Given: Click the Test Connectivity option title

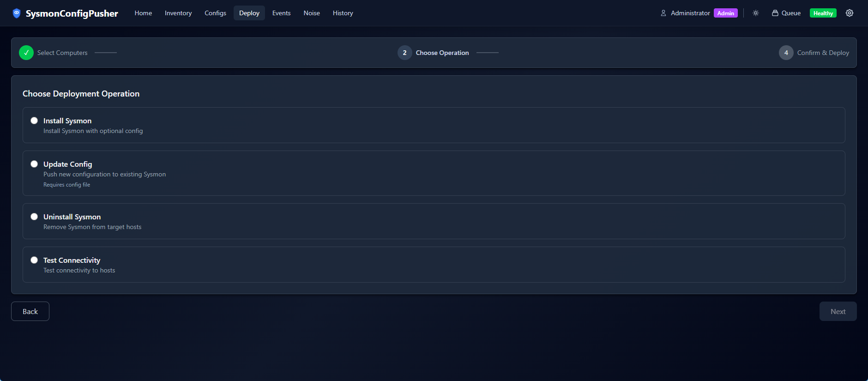Looking at the screenshot, I should 72,260.
